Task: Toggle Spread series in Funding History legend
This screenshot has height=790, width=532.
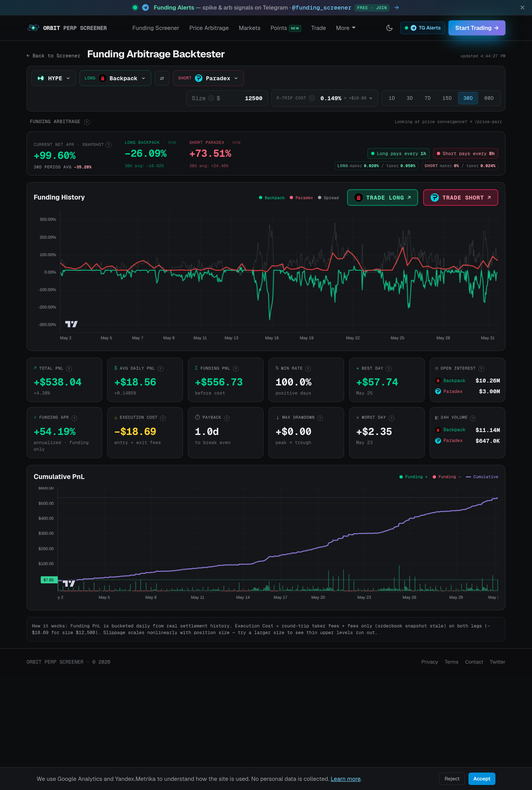Action: click(x=328, y=197)
